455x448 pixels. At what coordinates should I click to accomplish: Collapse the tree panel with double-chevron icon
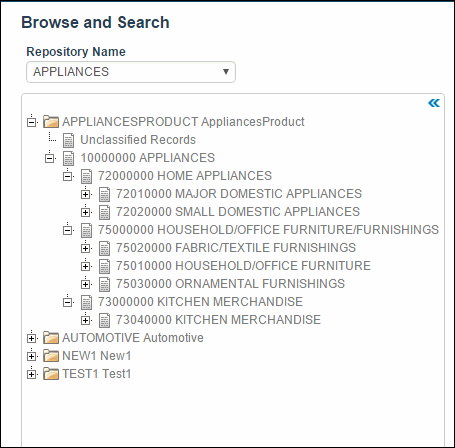(x=434, y=103)
